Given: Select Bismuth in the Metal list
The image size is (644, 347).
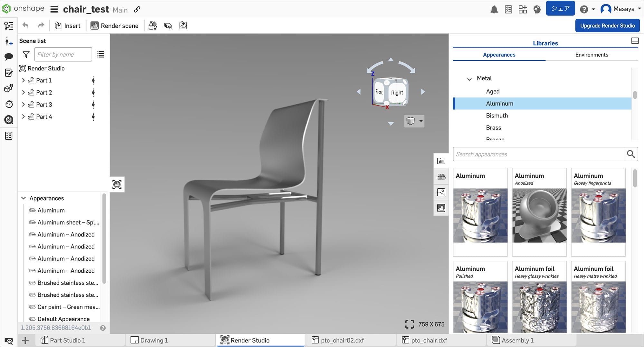Looking at the screenshot, I should click(x=497, y=116).
